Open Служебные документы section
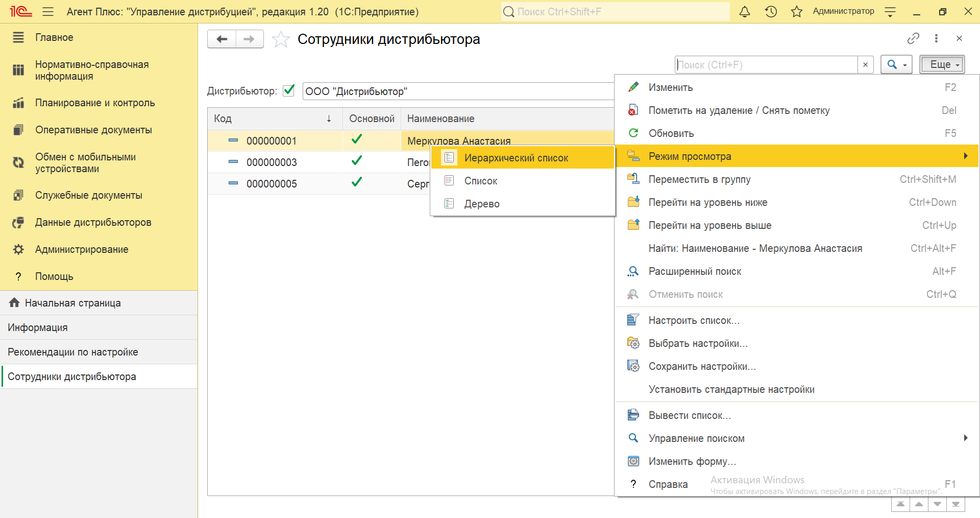980x518 pixels. click(x=99, y=195)
